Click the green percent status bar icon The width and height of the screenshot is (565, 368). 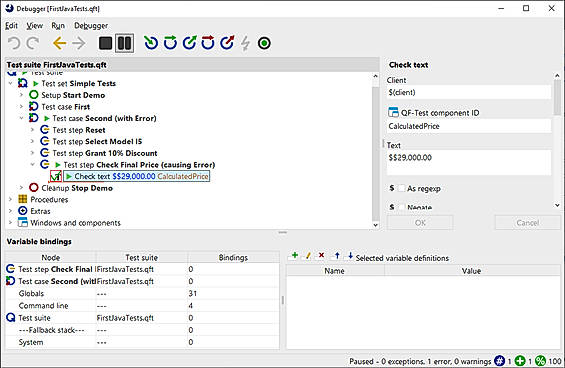pos(540,361)
